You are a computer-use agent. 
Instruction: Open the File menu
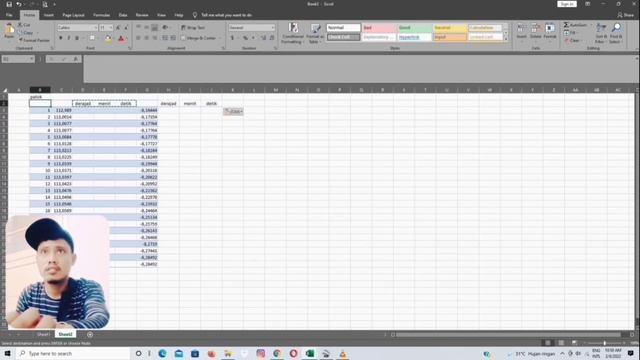(x=9, y=15)
